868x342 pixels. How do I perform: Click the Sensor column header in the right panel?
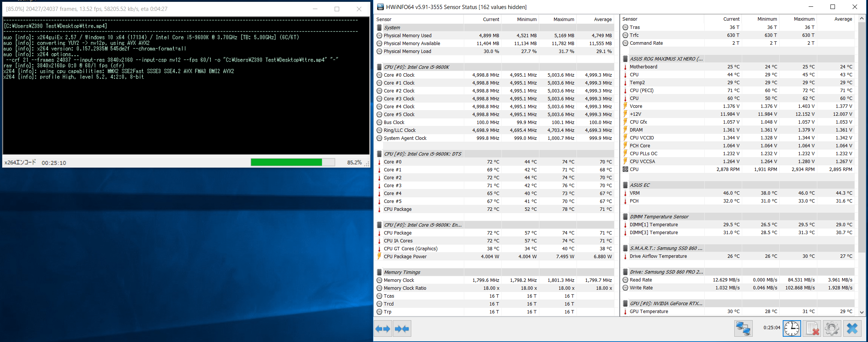tap(663, 19)
